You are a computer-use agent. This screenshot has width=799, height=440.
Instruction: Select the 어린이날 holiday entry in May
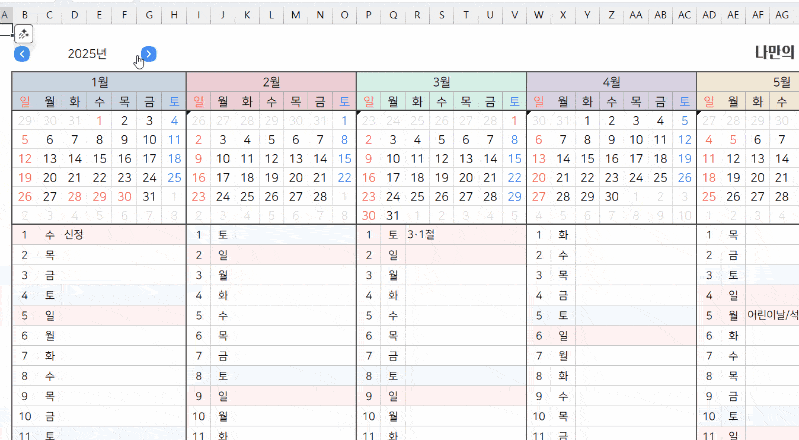772,314
